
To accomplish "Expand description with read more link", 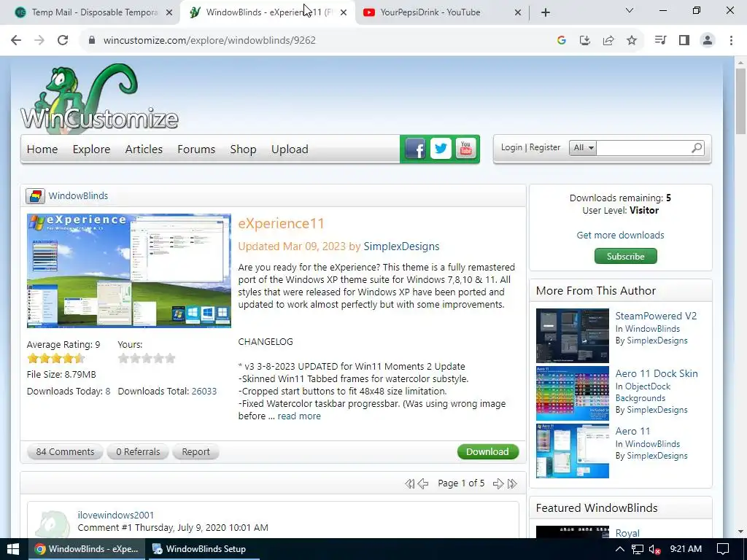I will (x=299, y=416).
